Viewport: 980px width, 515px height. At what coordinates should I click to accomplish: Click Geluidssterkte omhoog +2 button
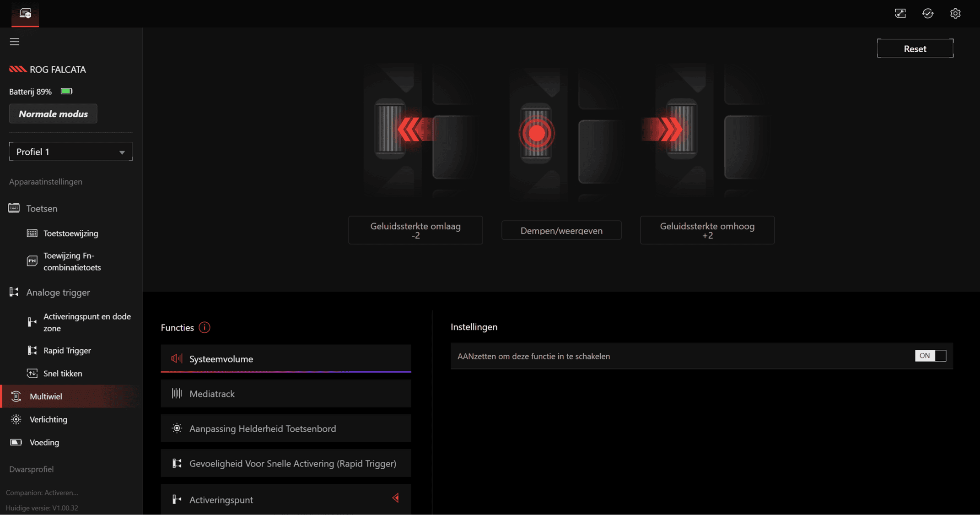(707, 230)
